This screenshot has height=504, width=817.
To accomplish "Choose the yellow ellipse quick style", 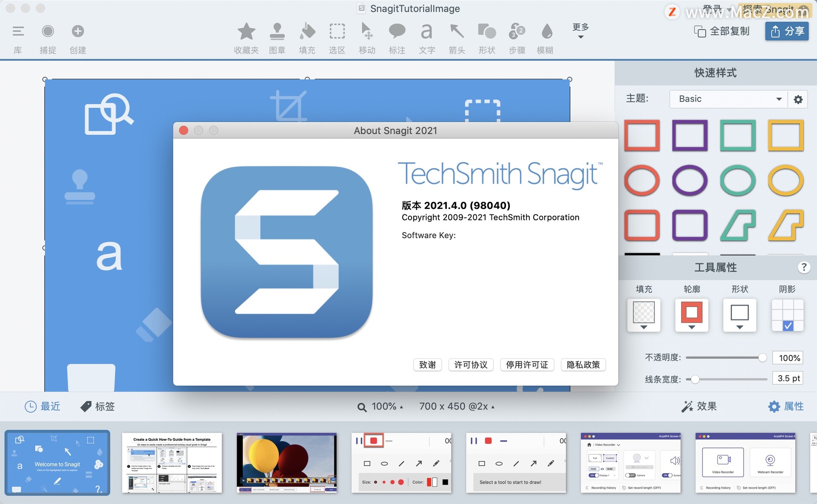I will (x=786, y=180).
